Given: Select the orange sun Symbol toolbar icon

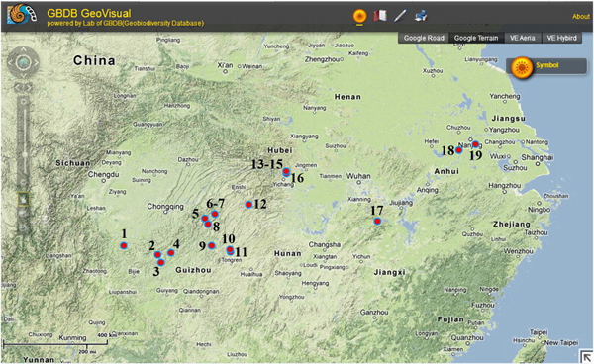Looking at the screenshot, I should 359,16.
